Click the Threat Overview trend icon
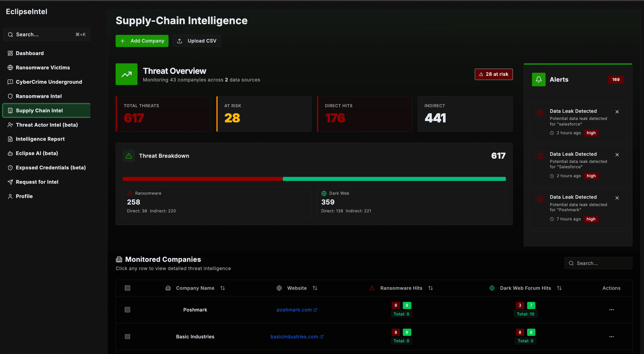Viewport: 644px width, 354px height. (x=126, y=74)
